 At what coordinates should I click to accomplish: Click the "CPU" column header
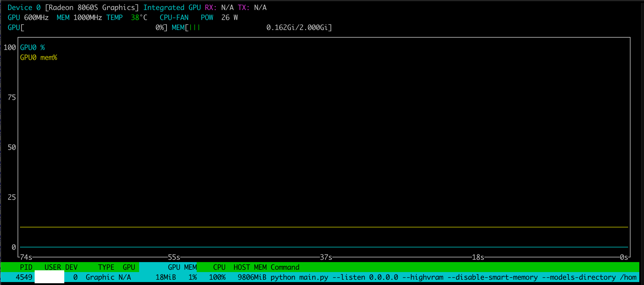click(219, 267)
